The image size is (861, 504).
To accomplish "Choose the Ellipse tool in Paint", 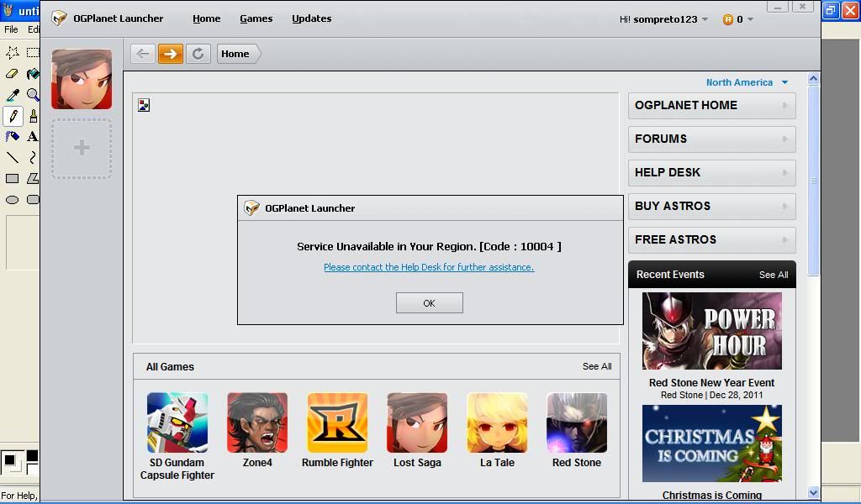I will click(x=12, y=200).
